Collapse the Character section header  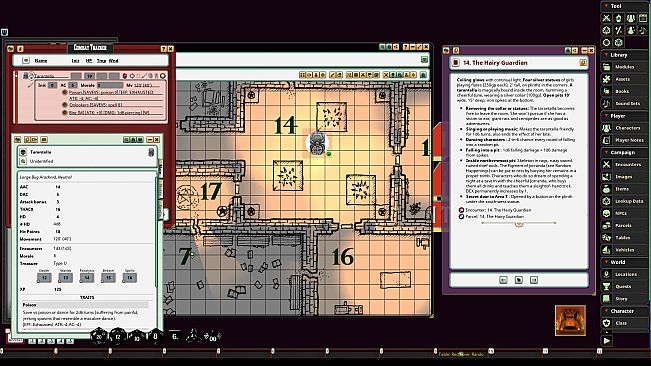(x=624, y=311)
